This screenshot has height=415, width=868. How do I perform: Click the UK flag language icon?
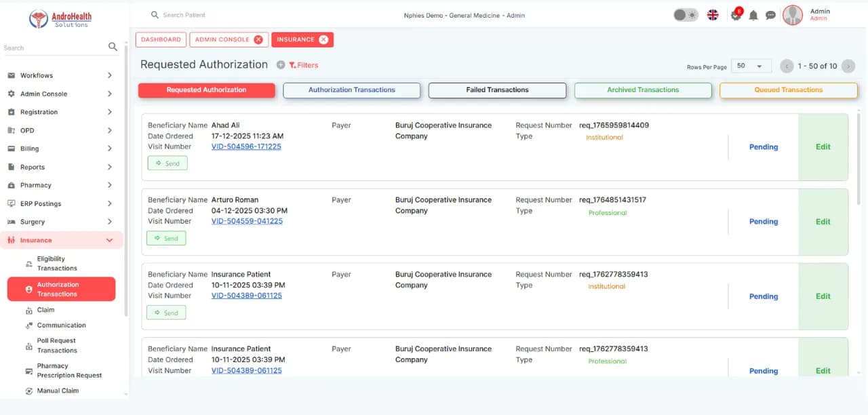pyautogui.click(x=713, y=15)
